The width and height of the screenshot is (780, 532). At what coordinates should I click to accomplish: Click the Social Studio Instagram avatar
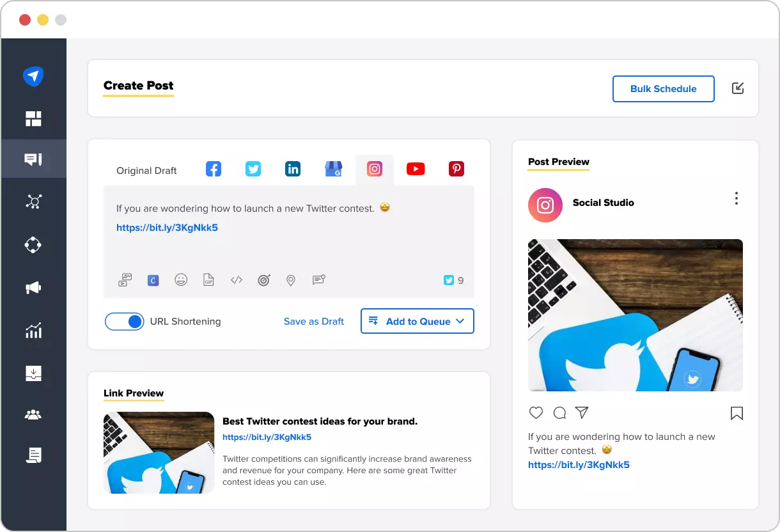(545, 205)
